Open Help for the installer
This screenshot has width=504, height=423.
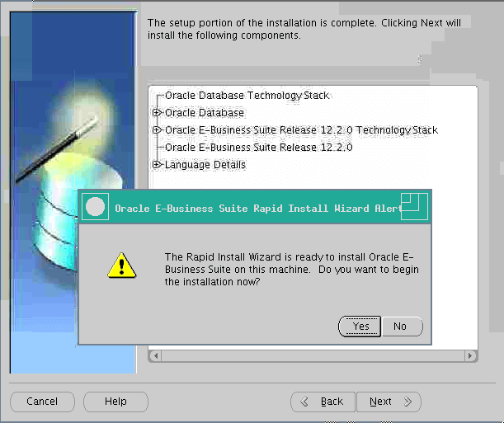[x=115, y=402]
